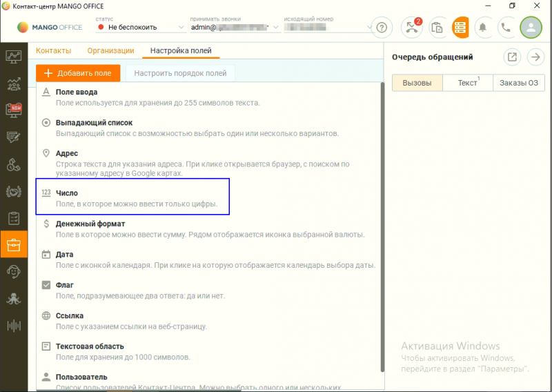Screen dimensions: 552x392
Task: Expand the 'исходящий номер' dropdown
Action: [x=327, y=28]
